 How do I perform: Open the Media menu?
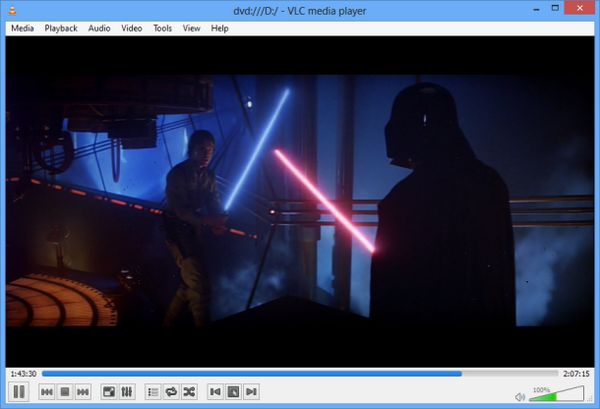coord(22,28)
